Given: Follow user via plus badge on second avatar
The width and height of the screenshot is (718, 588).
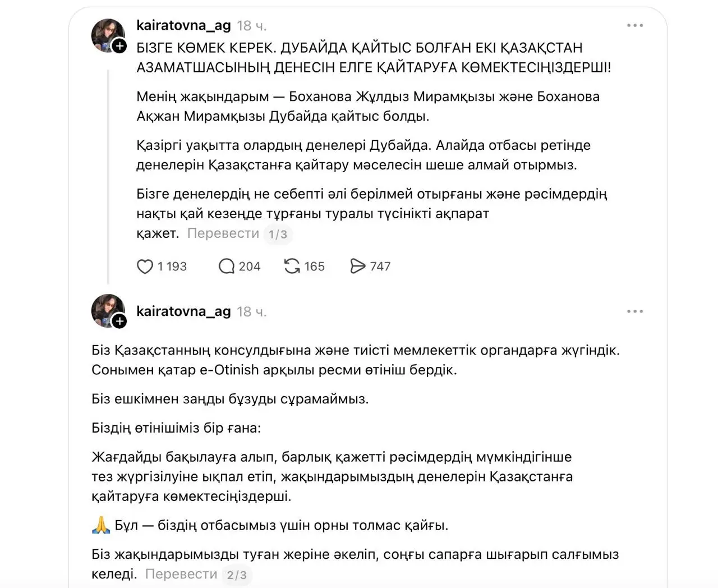Looking at the screenshot, I should [119, 321].
